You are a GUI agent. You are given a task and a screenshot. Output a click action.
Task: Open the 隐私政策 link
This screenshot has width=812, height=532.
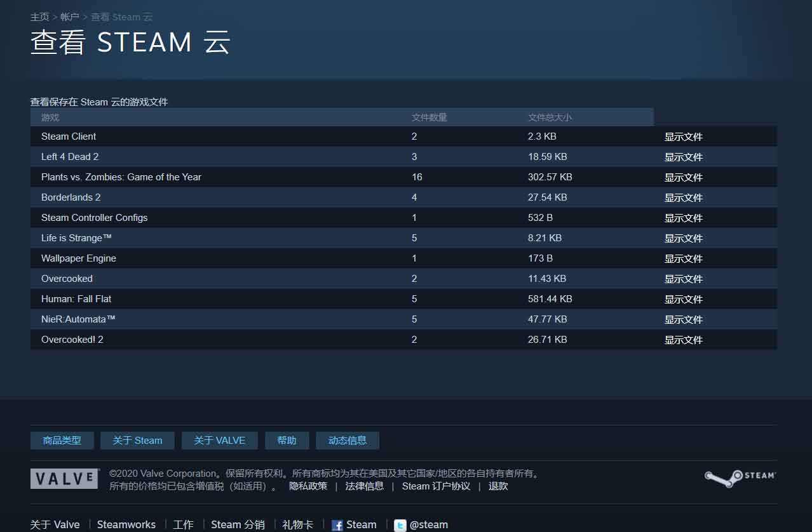[x=308, y=486]
